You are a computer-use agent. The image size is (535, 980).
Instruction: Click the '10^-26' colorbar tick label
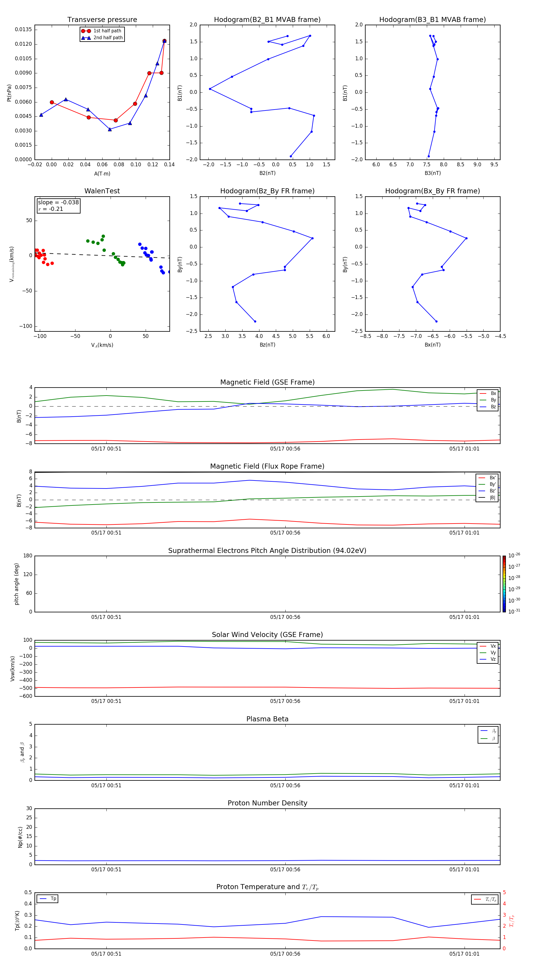tap(514, 555)
